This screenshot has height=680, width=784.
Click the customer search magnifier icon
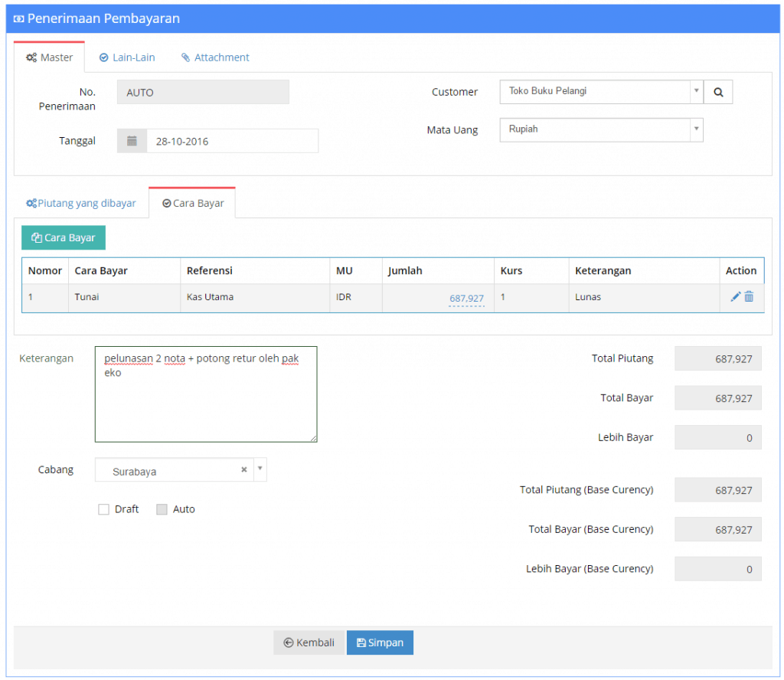(x=718, y=92)
